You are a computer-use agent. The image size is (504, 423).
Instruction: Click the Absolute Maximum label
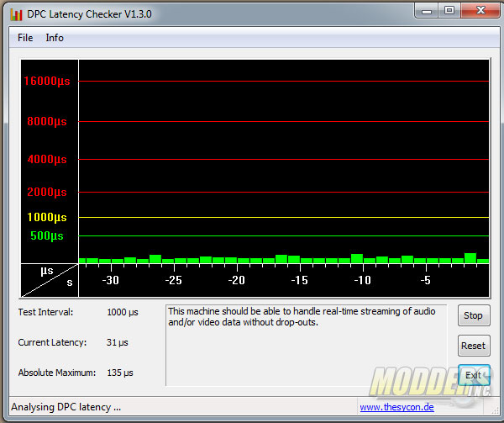[x=57, y=373]
